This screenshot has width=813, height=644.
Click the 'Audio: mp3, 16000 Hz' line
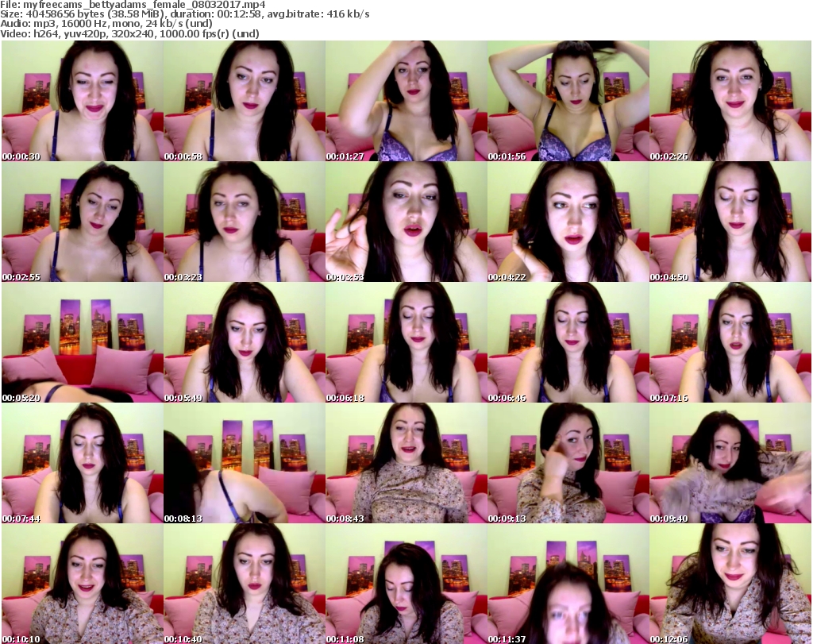click(x=106, y=24)
